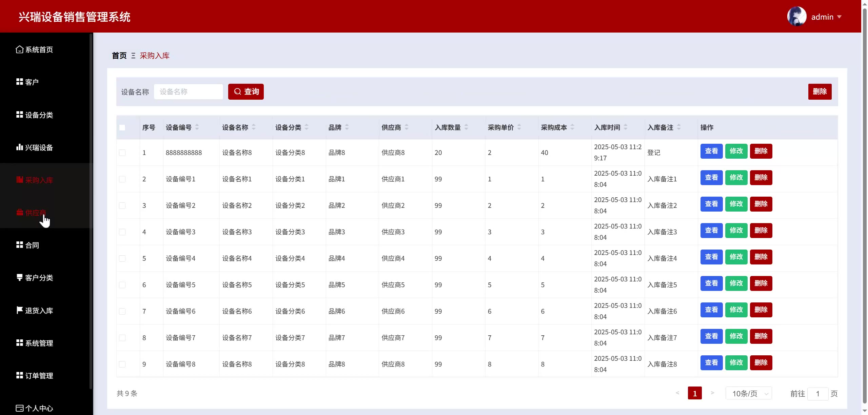Click the 客户分类 sidebar icon
This screenshot has height=415, width=868.
[x=19, y=277]
